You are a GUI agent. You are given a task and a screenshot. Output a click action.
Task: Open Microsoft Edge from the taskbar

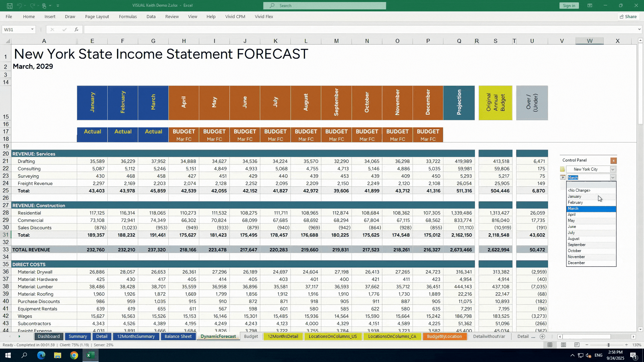[x=41, y=355]
